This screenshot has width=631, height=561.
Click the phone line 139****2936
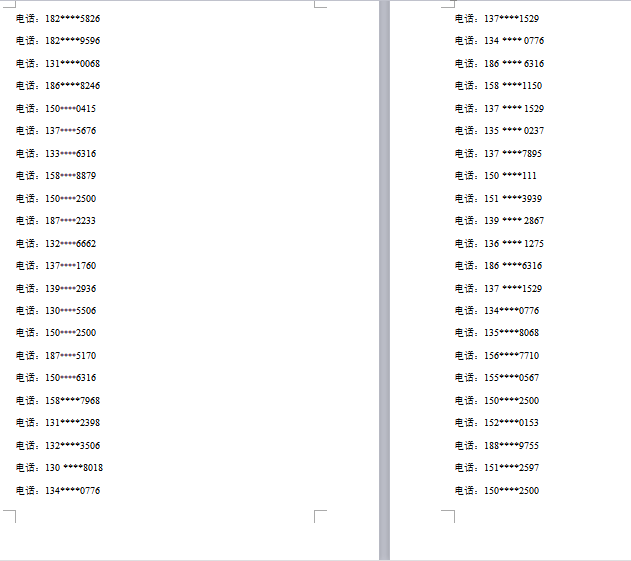[x=56, y=289]
